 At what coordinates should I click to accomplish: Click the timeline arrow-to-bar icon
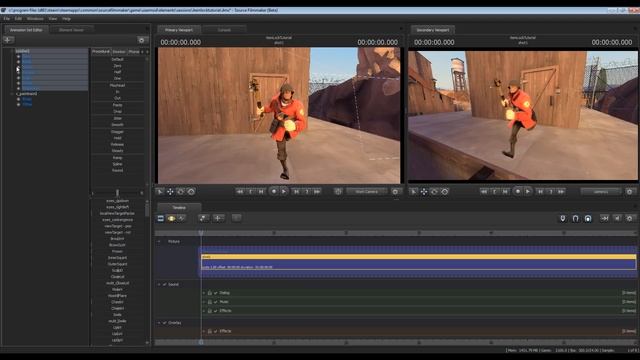[x=604, y=219]
